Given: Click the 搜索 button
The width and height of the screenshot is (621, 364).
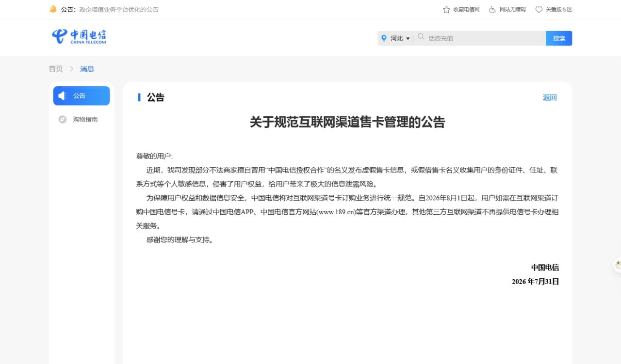Looking at the screenshot, I should (x=559, y=38).
